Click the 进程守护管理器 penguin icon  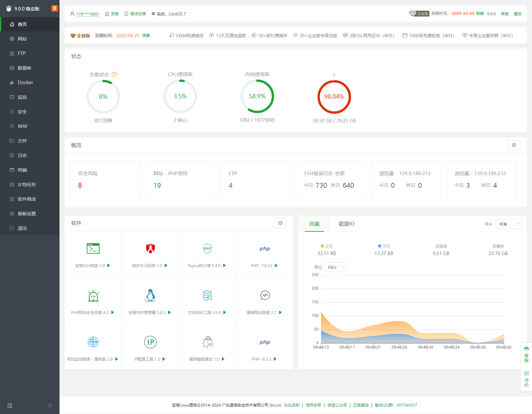pos(150,296)
